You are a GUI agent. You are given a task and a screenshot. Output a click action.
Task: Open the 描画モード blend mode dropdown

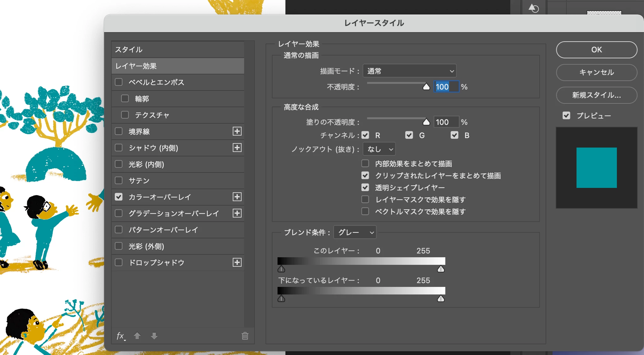tap(409, 71)
